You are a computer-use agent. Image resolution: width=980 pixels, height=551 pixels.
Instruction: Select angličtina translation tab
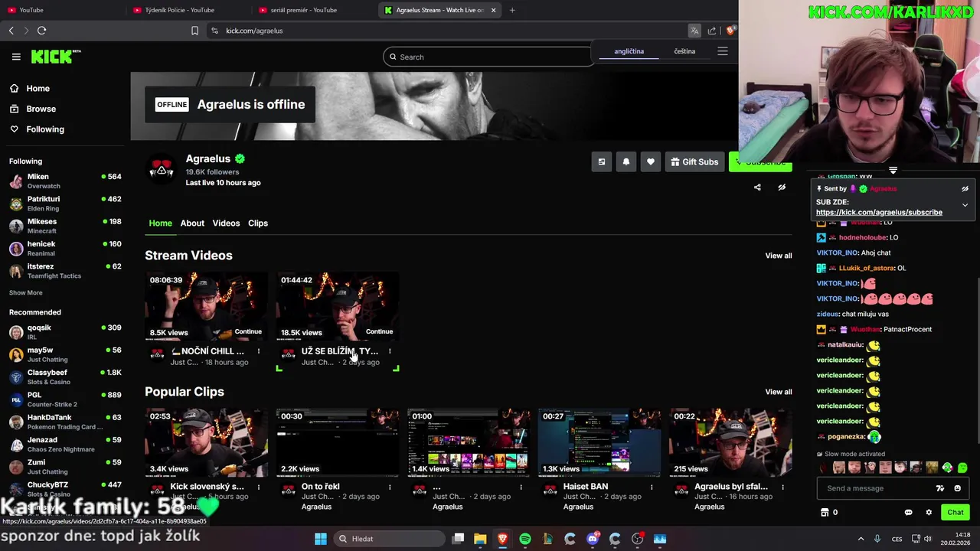coord(629,51)
